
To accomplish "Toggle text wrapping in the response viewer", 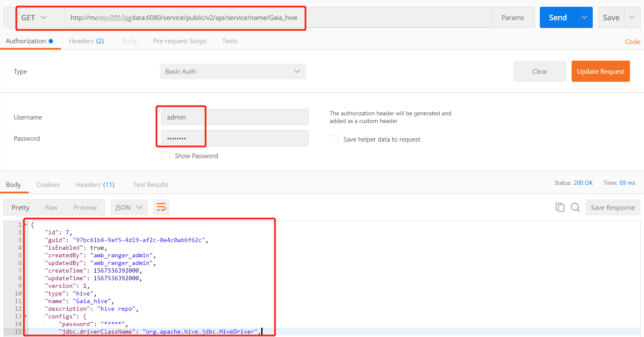I will tap(161, 207).
